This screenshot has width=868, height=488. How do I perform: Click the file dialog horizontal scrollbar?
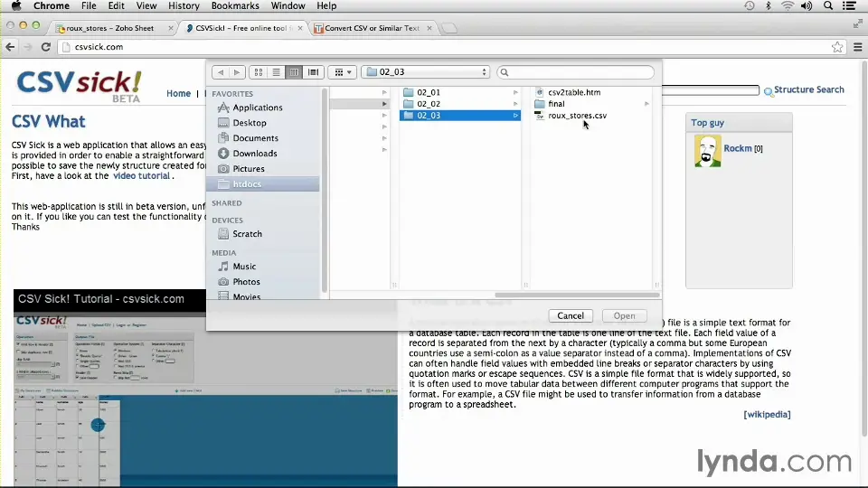tap(577, 295)
